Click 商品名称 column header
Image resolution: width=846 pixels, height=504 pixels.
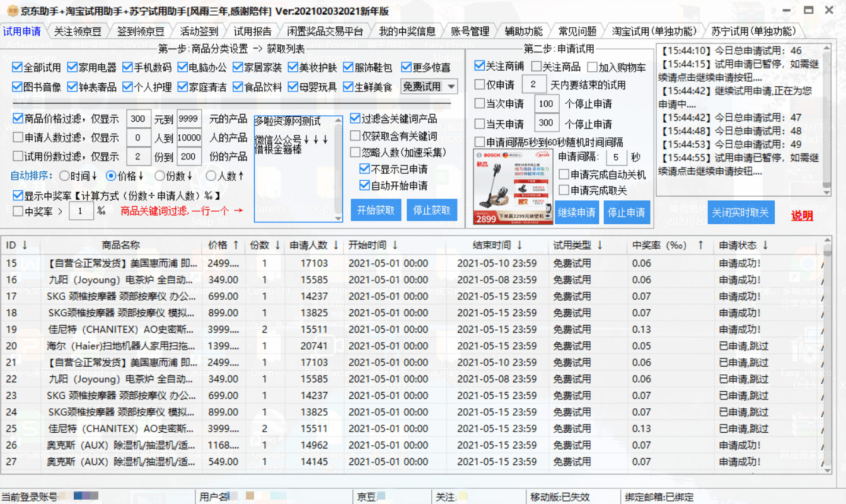(121, 245)
